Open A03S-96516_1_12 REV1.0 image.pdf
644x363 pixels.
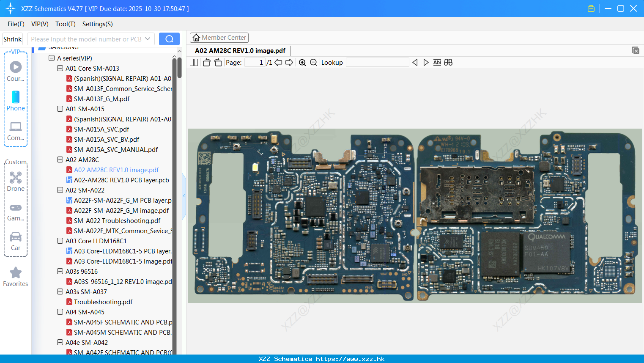(123, 281)
